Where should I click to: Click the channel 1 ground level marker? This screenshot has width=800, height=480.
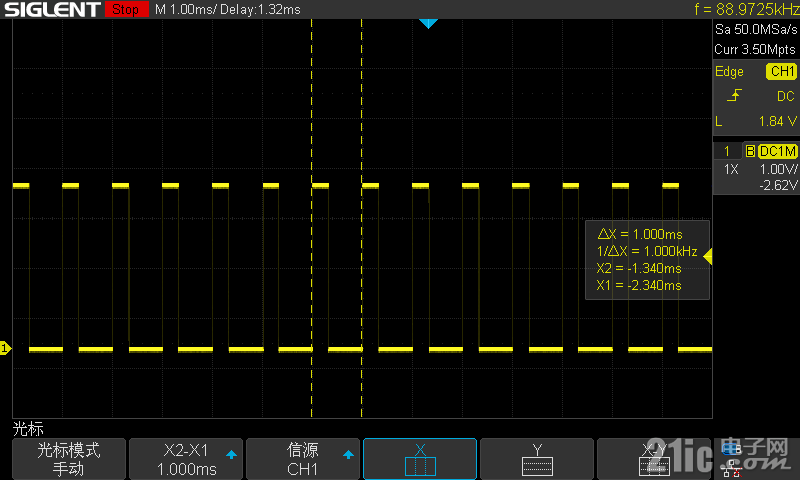[5, 348]
